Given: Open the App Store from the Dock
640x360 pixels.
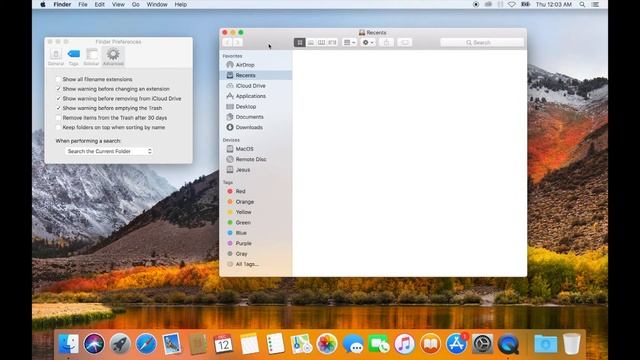Looking at the screenshot, I should pyautogui.click(x=456, y=344).
